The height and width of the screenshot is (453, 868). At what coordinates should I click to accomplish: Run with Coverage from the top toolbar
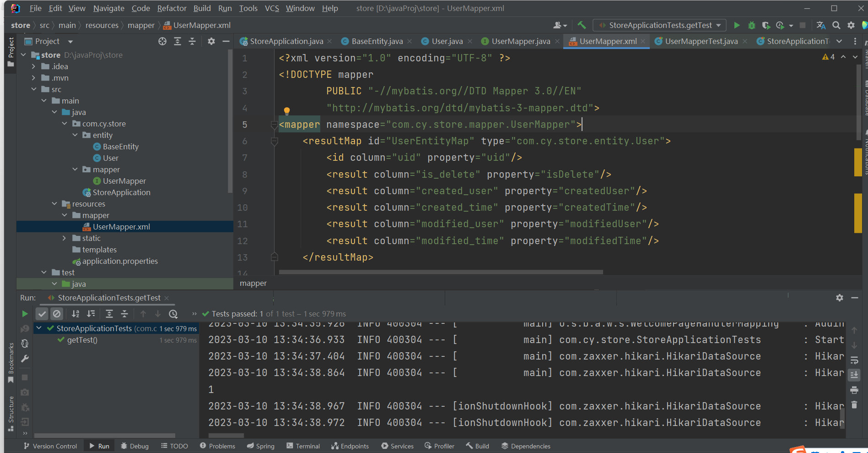click(x=766, y=25)
